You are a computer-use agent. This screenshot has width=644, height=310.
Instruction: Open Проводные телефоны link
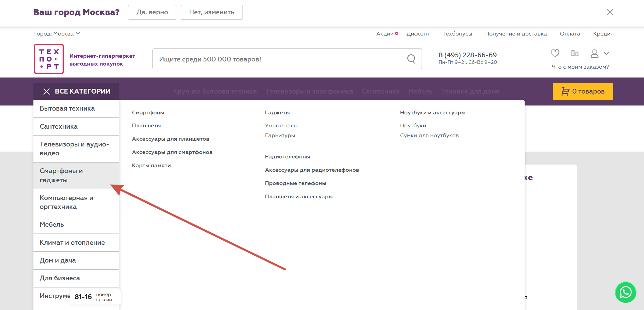coord(296,183)
